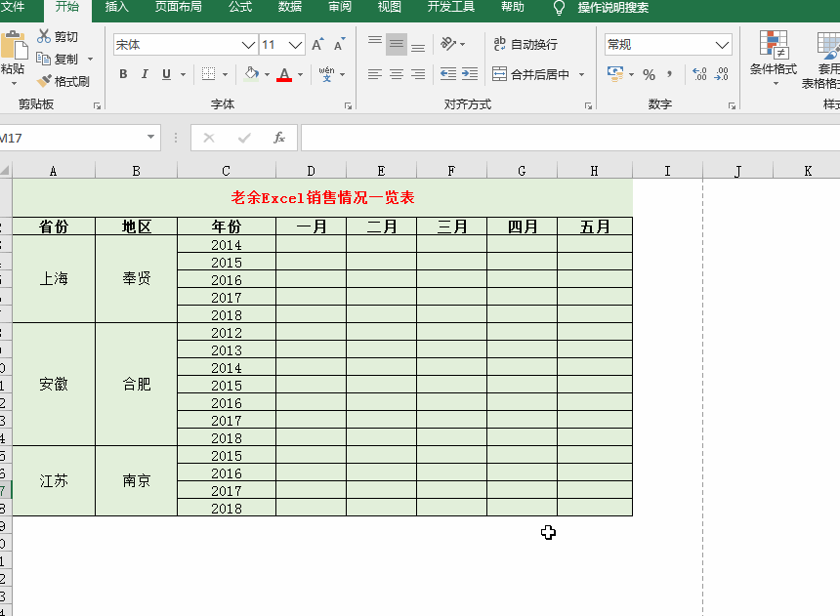
Task: Decrease indent
Action: (x=448, y=74)
